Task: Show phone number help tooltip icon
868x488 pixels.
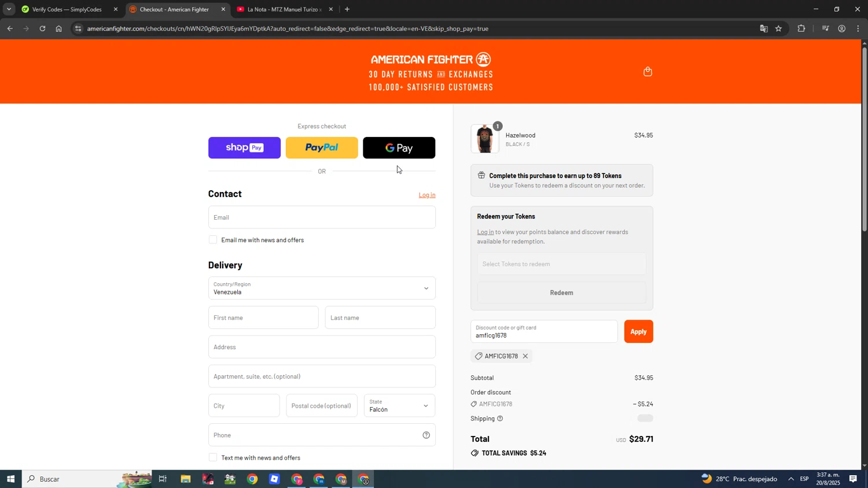Action: (x=426, y=435)
